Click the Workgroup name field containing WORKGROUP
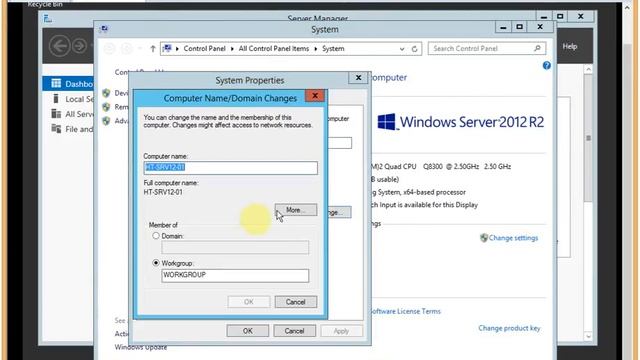This screenshot has width=640, height=360. (x=235, y=276)
